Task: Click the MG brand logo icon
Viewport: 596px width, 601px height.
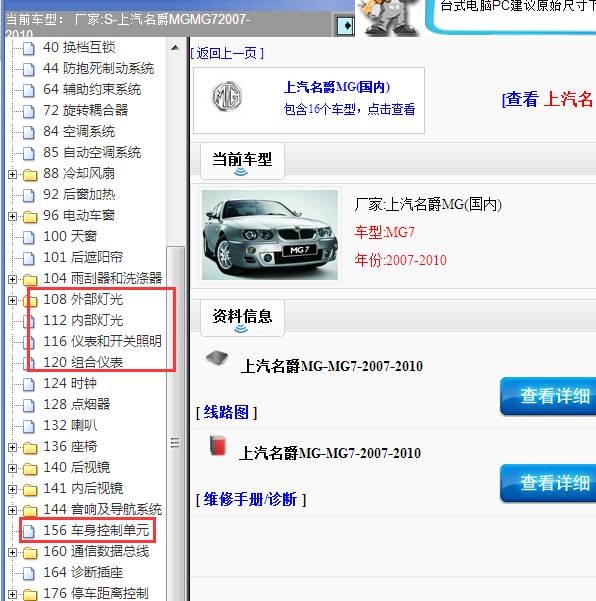Action: [227, 96]
